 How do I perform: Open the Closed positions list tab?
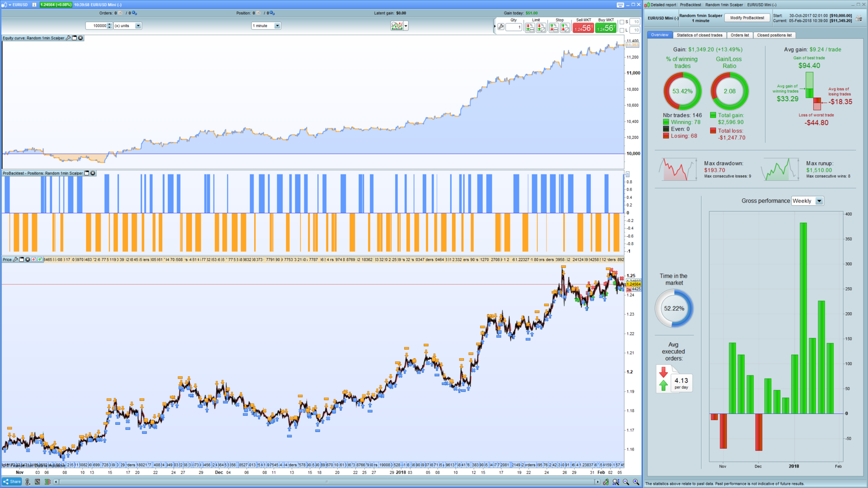pos(774,35)
